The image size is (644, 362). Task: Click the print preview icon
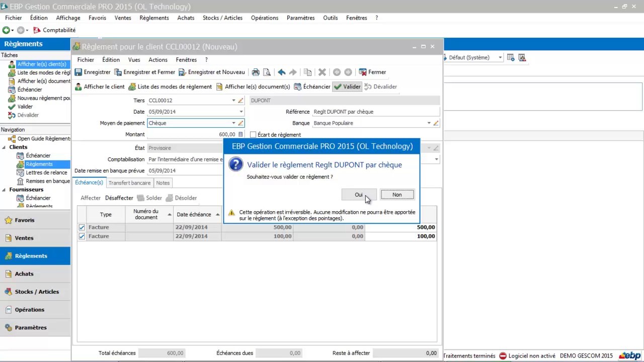[x=267, y=72]
